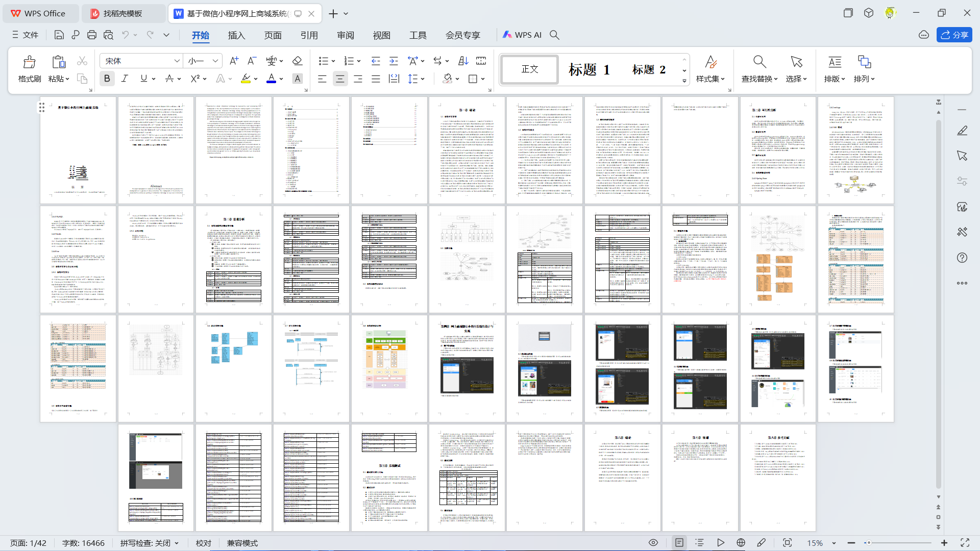980x551 pixels.
Task: Click the Format Painter icon
Action: [29, 62]
